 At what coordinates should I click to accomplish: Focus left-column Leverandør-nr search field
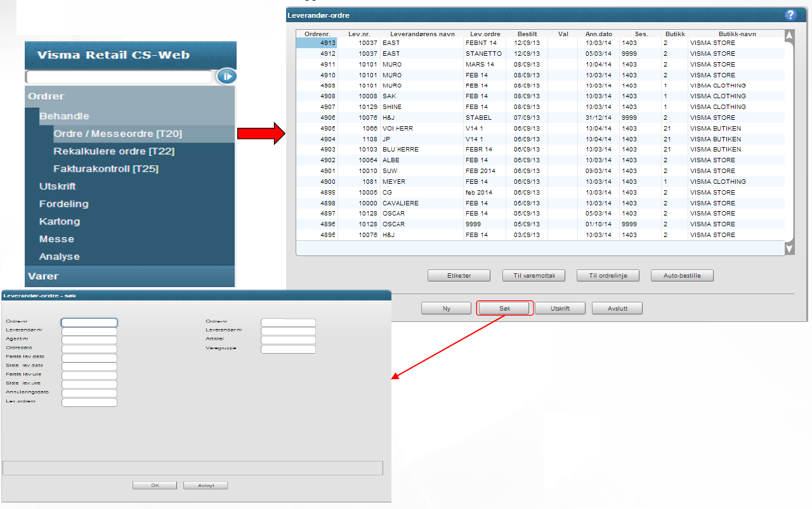pos(89,332)
